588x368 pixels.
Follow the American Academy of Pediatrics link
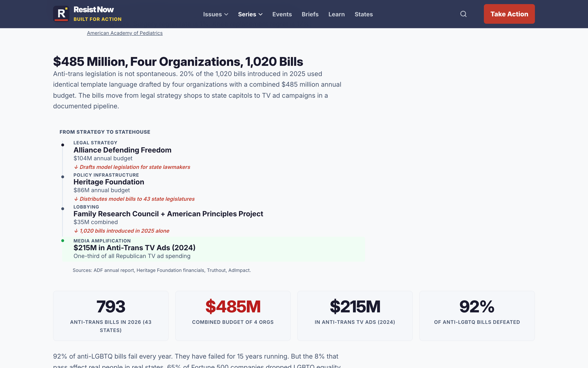(x=125, y=33)
